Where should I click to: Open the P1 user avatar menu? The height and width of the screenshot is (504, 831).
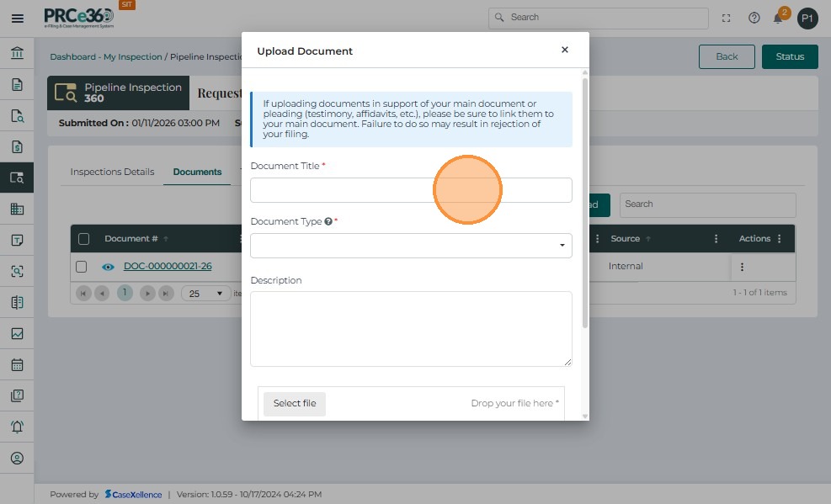[x=807, y=19]
